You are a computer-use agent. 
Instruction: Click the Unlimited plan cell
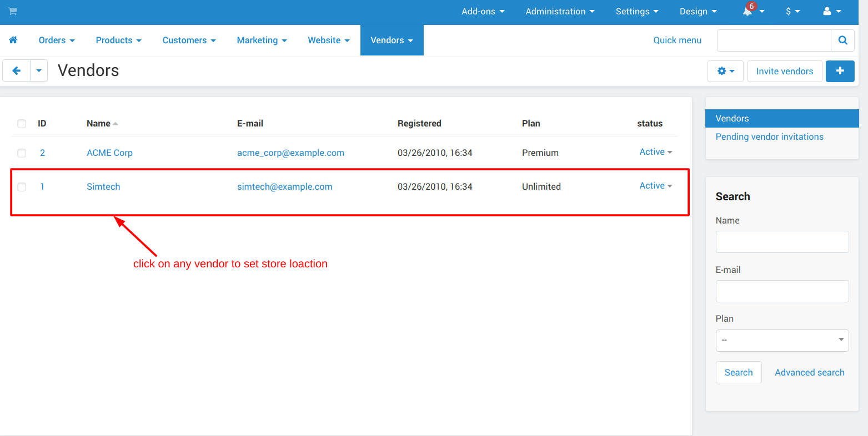tap(541, 186)
